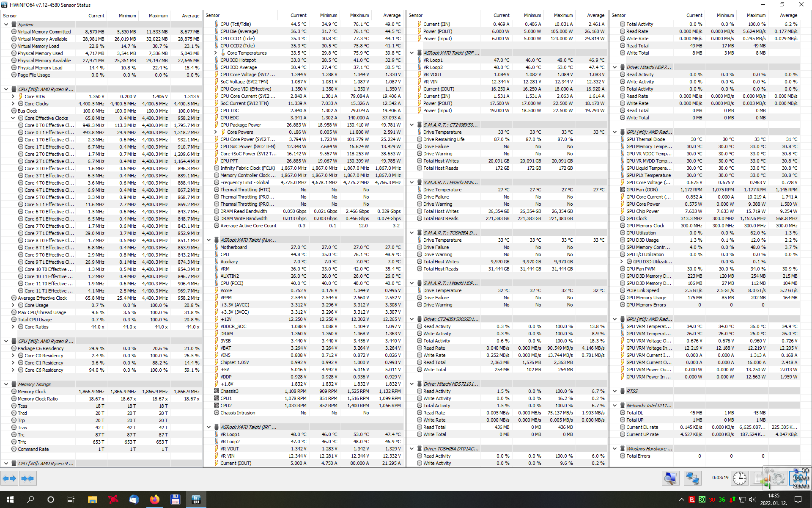Select the Bus Clock row
The width and height of the screenshot is (812, 508).
101,111
